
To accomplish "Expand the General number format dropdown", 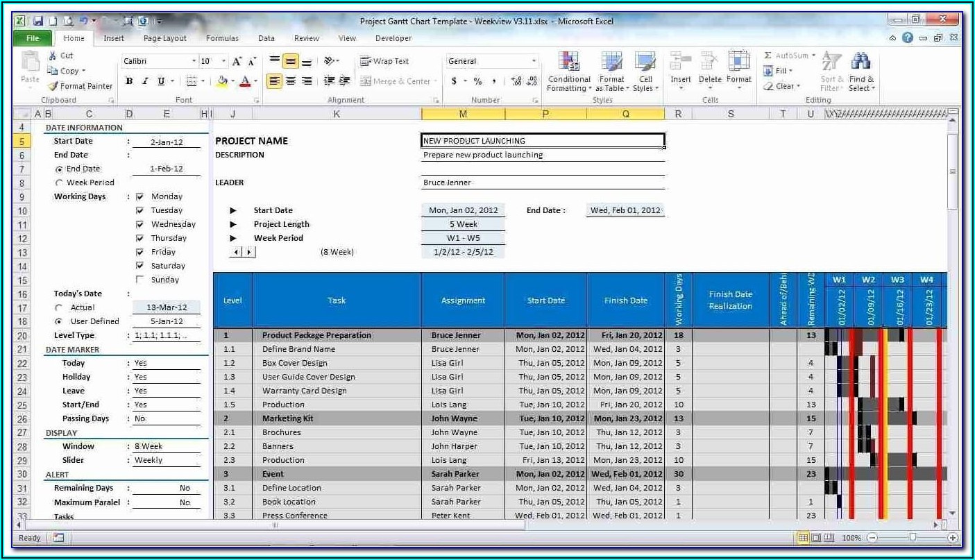I will point(534,62).
